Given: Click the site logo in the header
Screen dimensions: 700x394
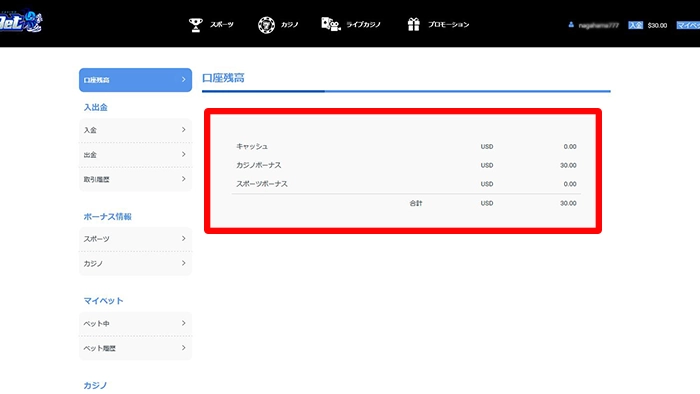Looking at the screenshot, I should 21,22.
